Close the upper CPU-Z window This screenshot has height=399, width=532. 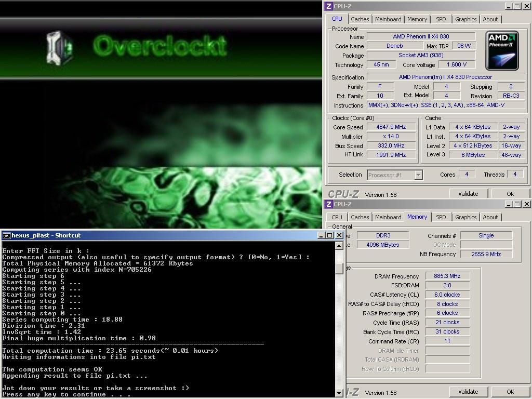526,6
